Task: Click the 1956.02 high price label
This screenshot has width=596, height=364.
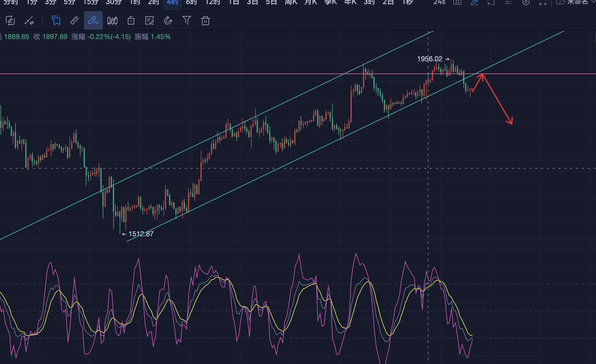Action: pyautogui.click(x=430, y=59)
